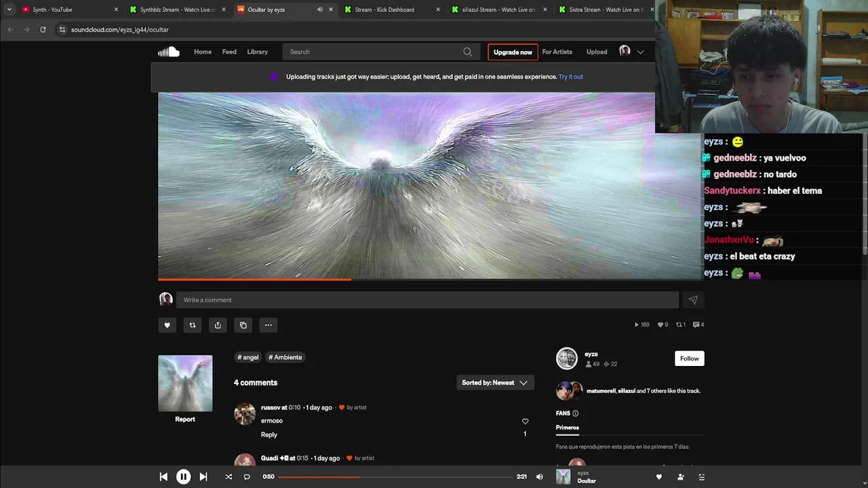The height and width of the screenshot is (488, 868).
Task: Repost the track Ocultar
Action: pos(193,325)
